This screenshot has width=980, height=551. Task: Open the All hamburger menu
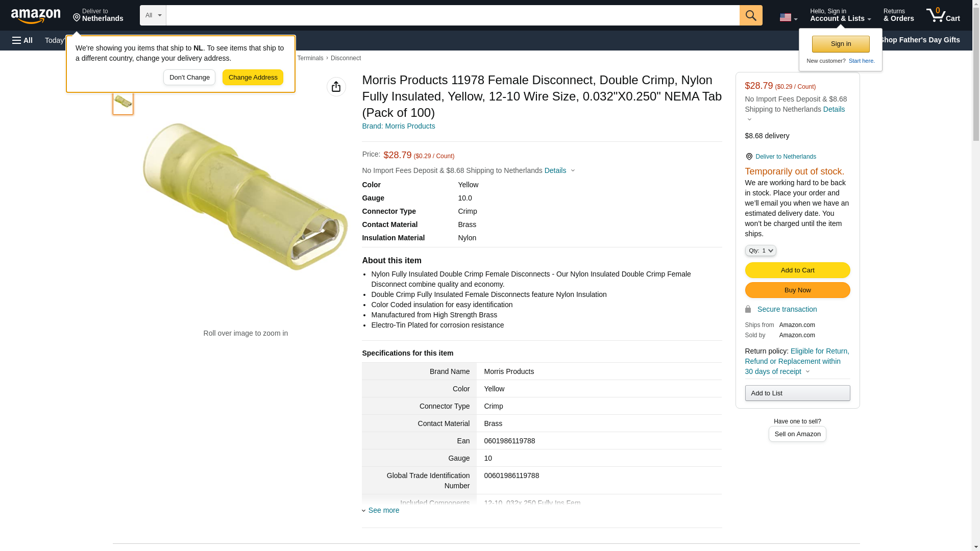click(22, 40)
